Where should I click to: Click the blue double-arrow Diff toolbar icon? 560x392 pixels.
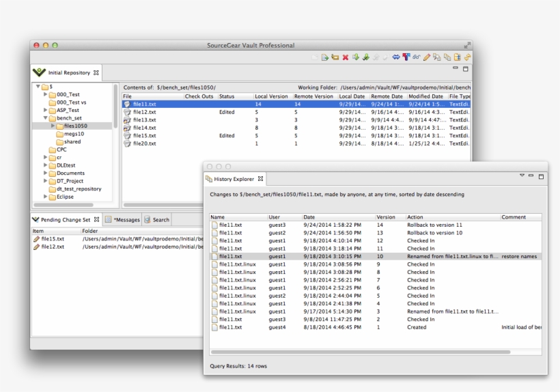pyautogui.click(x=395, y=57)
